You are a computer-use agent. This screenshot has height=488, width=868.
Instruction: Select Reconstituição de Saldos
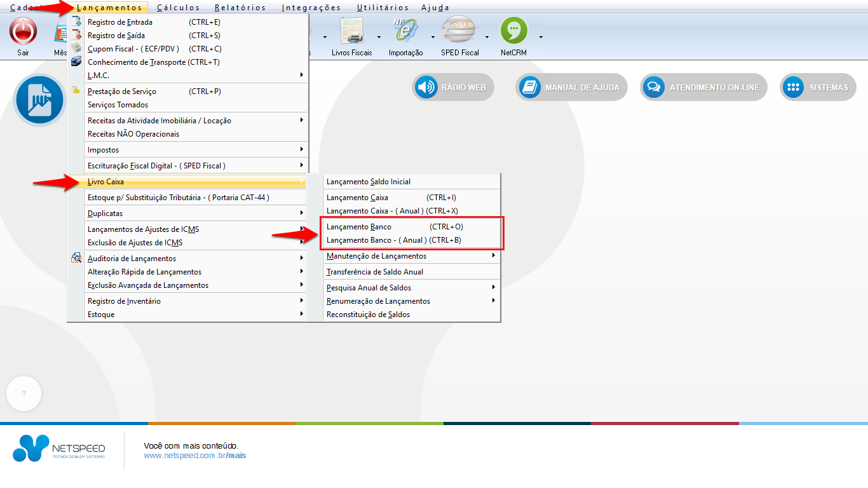[x=412, y=315]
